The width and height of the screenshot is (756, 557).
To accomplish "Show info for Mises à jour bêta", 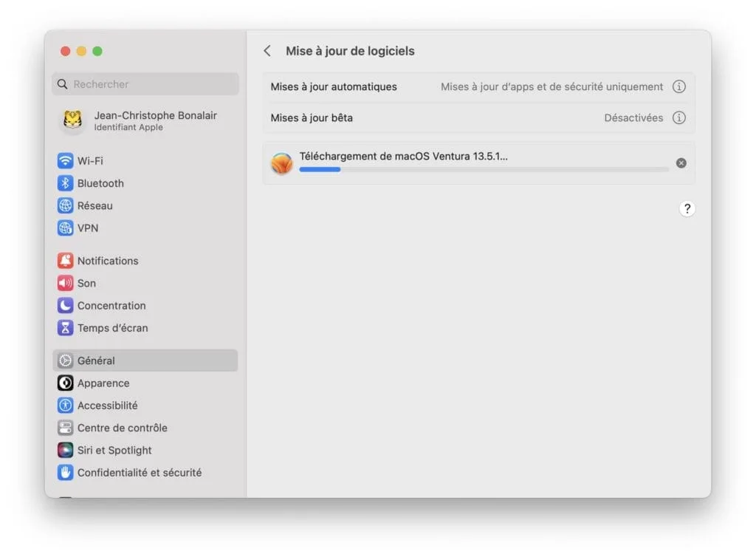I will (x=679, y=117).
